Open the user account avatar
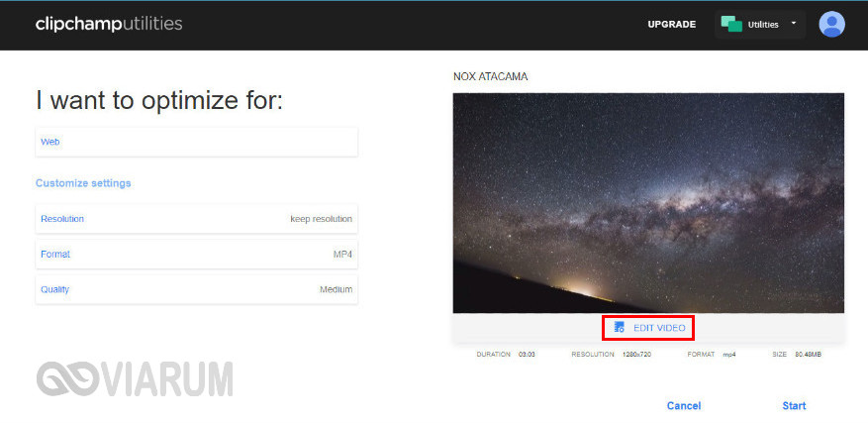 click(x=831, y=24)
